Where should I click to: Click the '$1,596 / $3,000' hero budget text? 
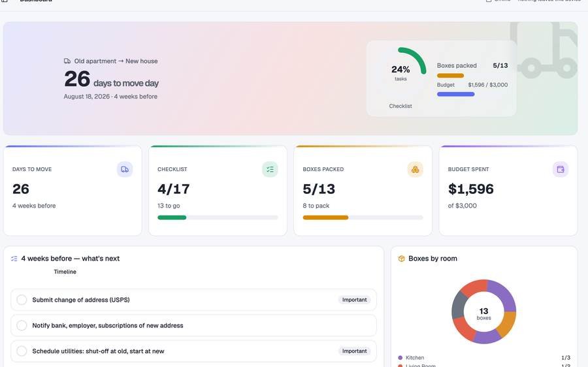[488, 85]
